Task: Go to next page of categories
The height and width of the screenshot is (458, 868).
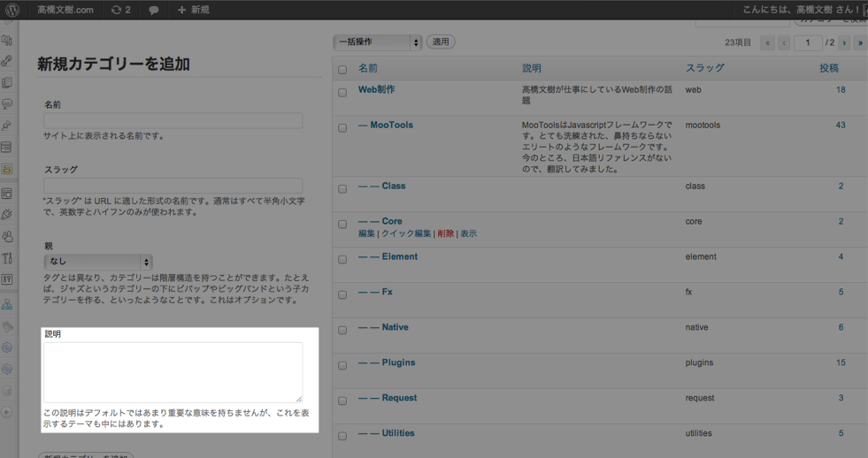Action: coord(844,42)
